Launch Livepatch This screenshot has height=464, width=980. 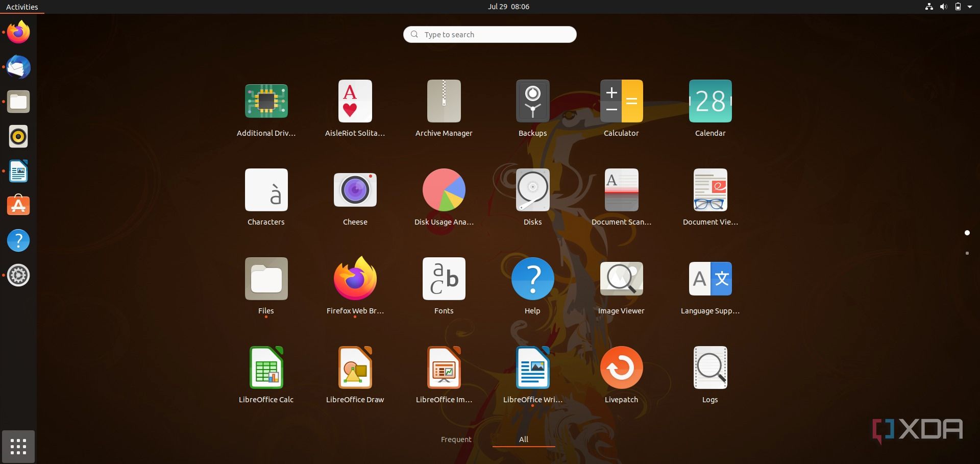click(x=621, y=368)
